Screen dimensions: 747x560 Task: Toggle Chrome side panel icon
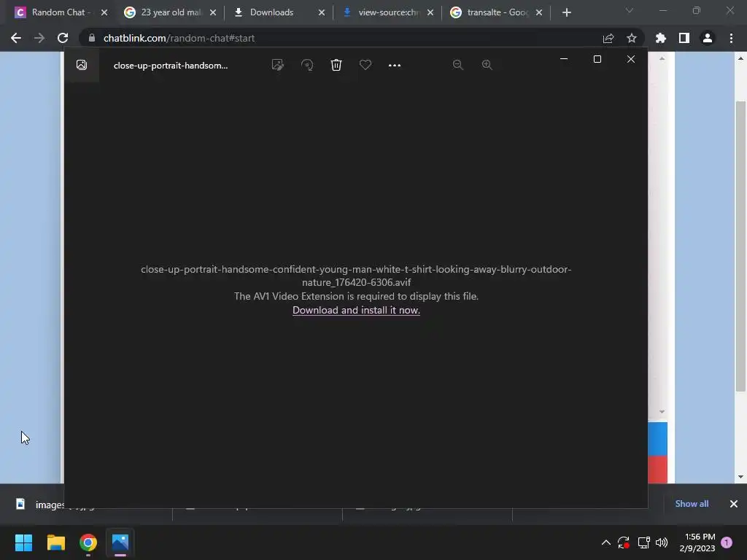(684, 38)
